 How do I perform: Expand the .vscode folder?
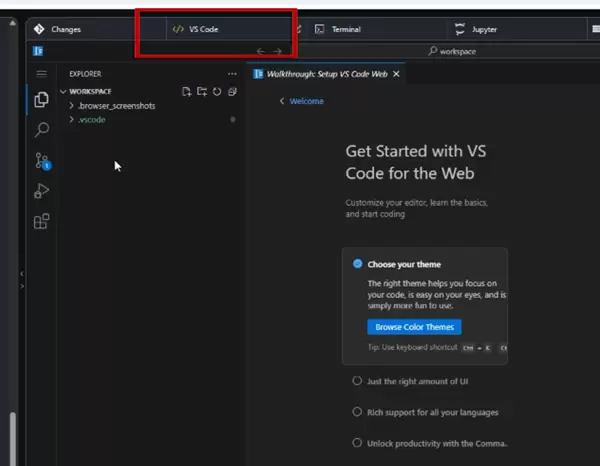(92, 120)
